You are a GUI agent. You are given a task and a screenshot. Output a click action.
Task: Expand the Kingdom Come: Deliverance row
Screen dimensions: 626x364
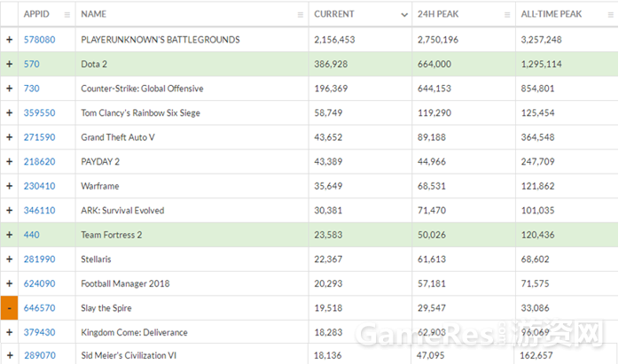click(x=9, y=332)
